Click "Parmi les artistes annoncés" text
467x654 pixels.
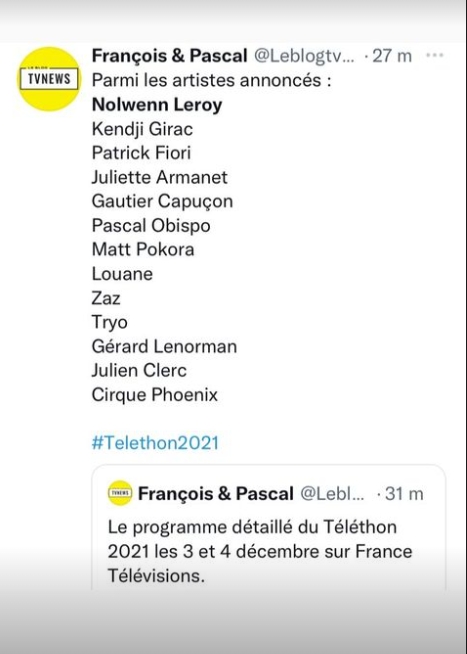[x=206, y=80]
